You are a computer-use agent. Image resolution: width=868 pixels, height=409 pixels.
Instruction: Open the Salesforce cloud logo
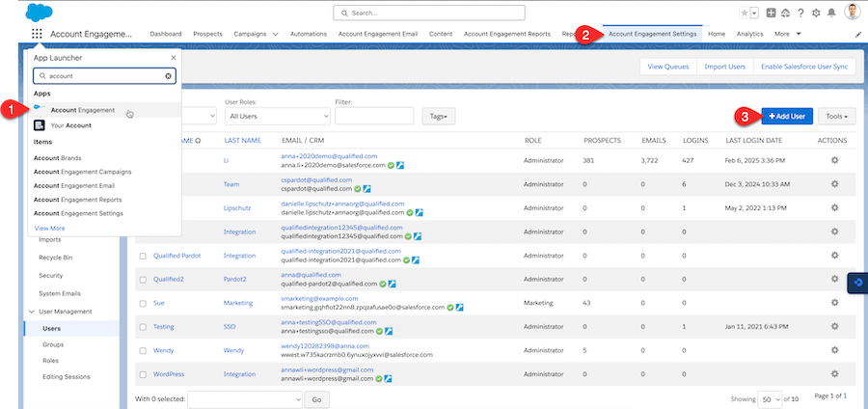click(40, 13)
